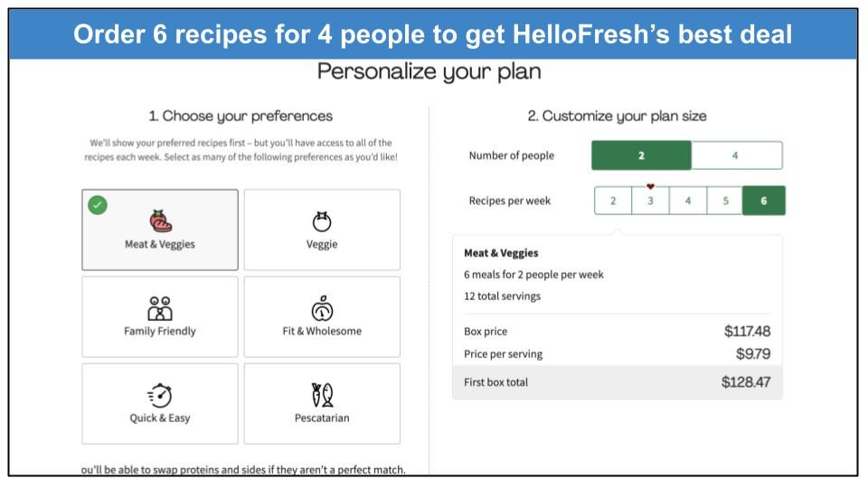Select the Pescatarian preference label
Viewport: 868px width, 488px height.
(322, 418)
